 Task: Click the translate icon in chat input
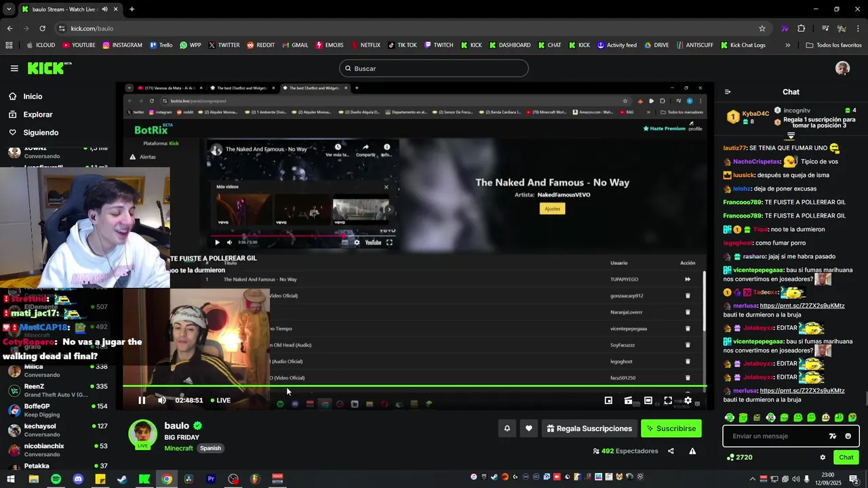[x=833, y=436]
